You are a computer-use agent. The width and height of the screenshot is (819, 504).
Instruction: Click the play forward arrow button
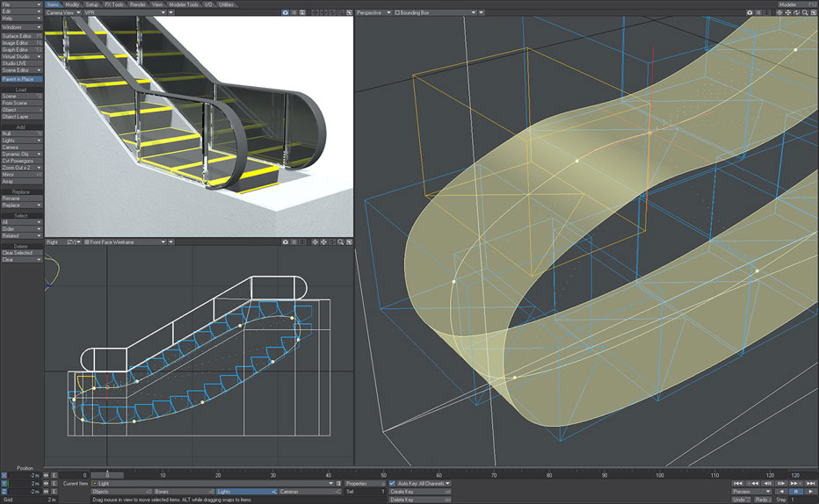(x=809, y=492)
